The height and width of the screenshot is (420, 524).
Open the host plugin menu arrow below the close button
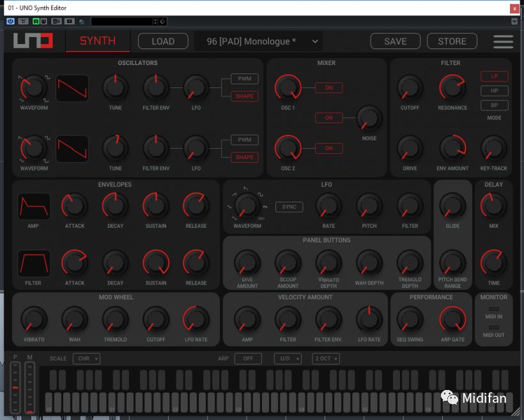tap(514, 21)
